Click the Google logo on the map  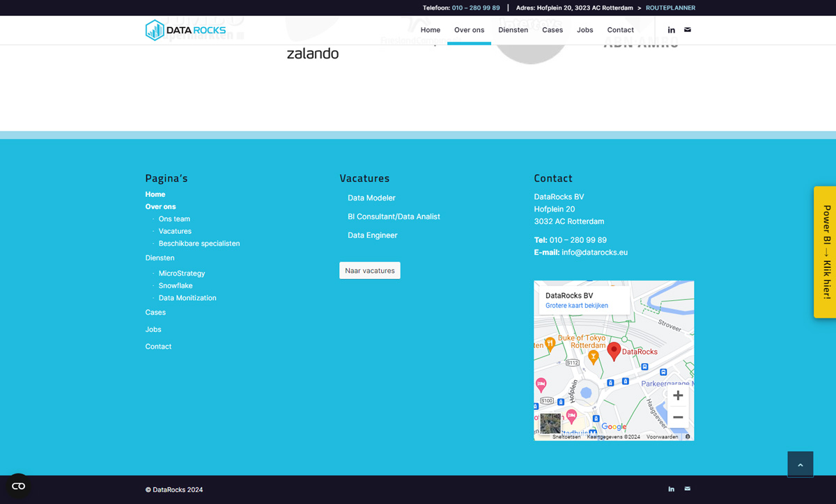612,426
